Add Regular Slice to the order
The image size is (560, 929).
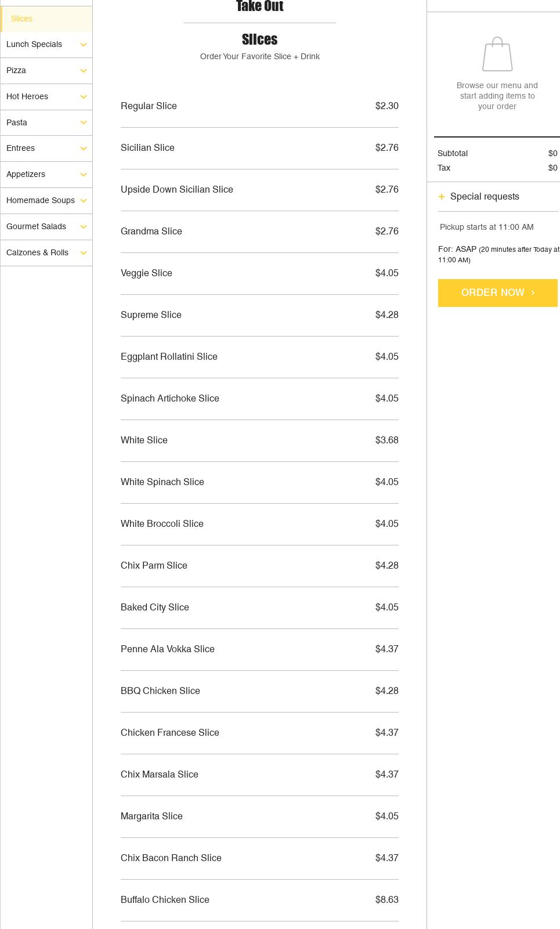pos(149,106)
